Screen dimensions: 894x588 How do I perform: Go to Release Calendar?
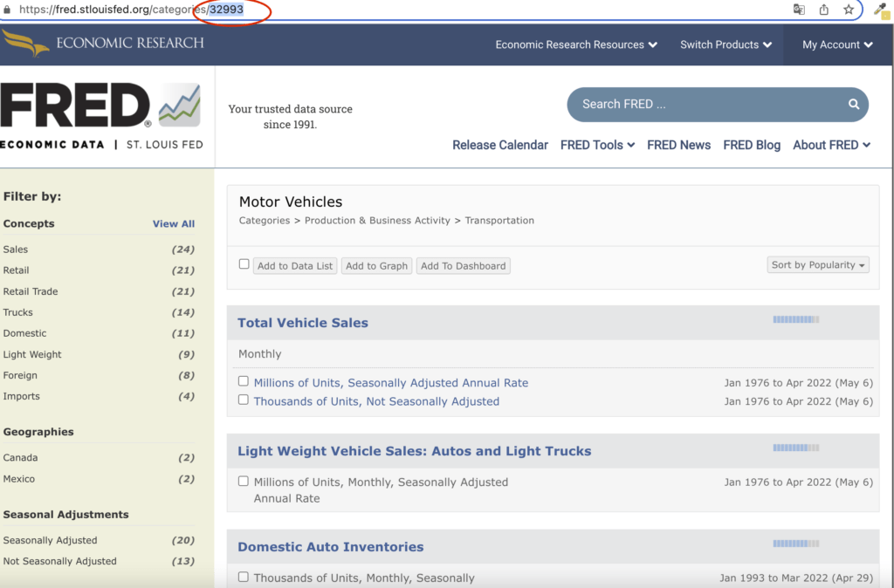(x=500, y=145)
